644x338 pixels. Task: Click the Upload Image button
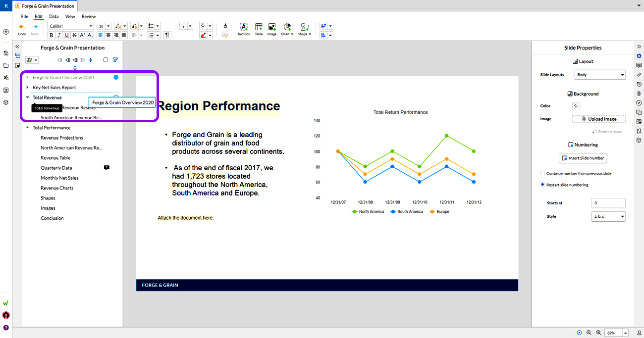(598, 119)
